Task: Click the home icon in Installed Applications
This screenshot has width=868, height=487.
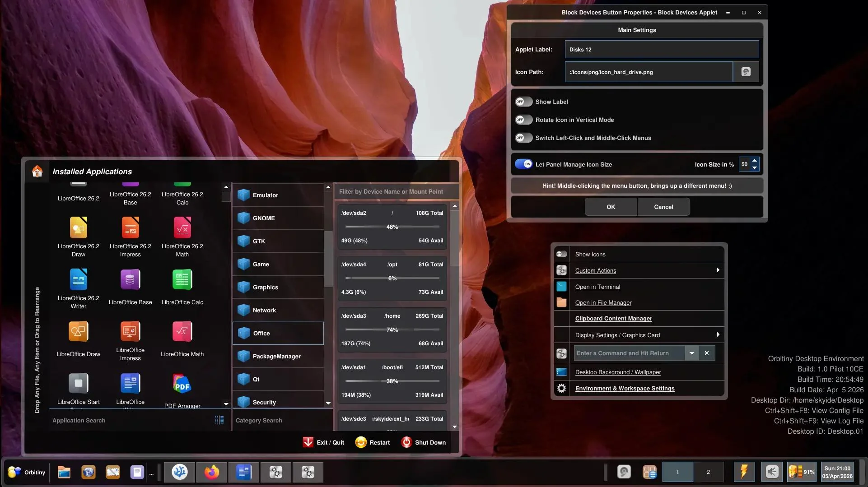Action: [37, 172]
